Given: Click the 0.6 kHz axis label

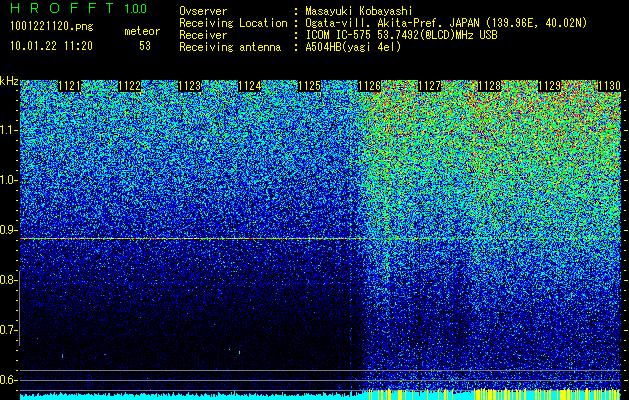Looking at the screenshot, I should pyautogui.click(x=8, y=380).
